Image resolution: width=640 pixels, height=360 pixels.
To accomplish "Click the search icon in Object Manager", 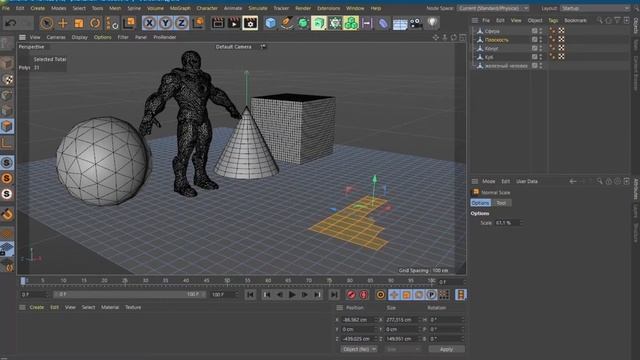I will tap(599, 20).
